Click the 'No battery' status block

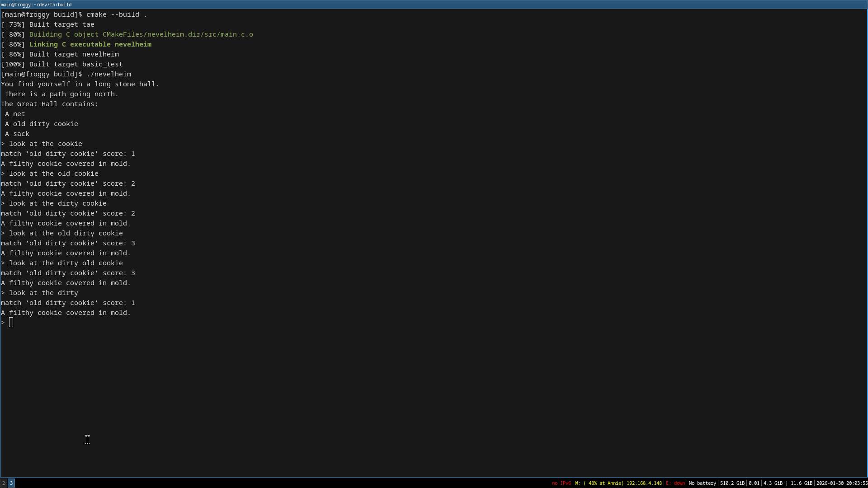pos(702,483)
